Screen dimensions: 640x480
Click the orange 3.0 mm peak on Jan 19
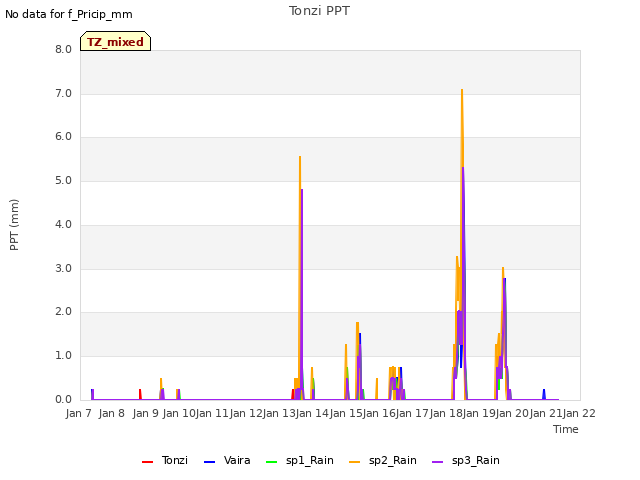click(503, 269)
